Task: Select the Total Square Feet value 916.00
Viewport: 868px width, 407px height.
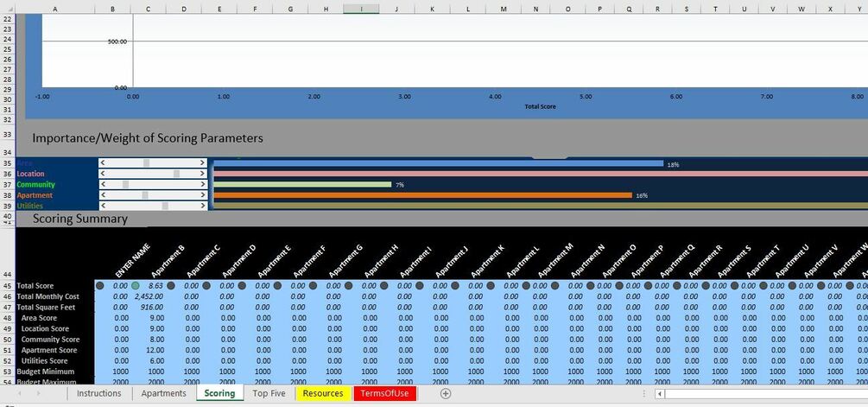Action: pos(148,308)
